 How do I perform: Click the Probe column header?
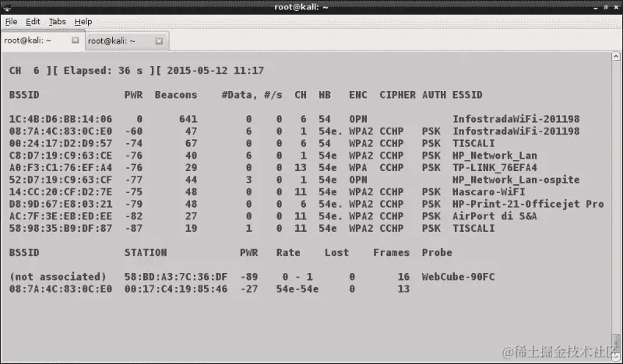(x=437, y=253)
